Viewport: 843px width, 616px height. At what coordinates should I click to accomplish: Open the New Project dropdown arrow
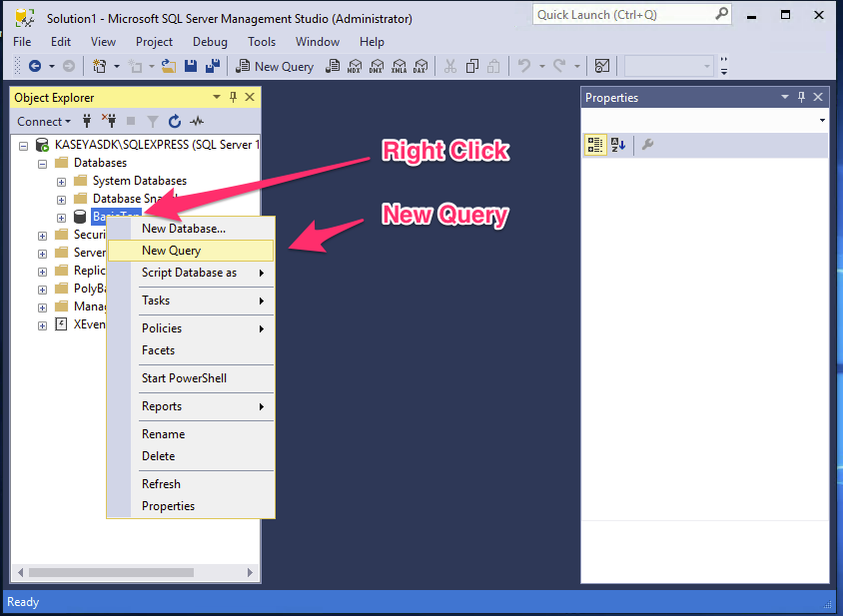point(117,67)
